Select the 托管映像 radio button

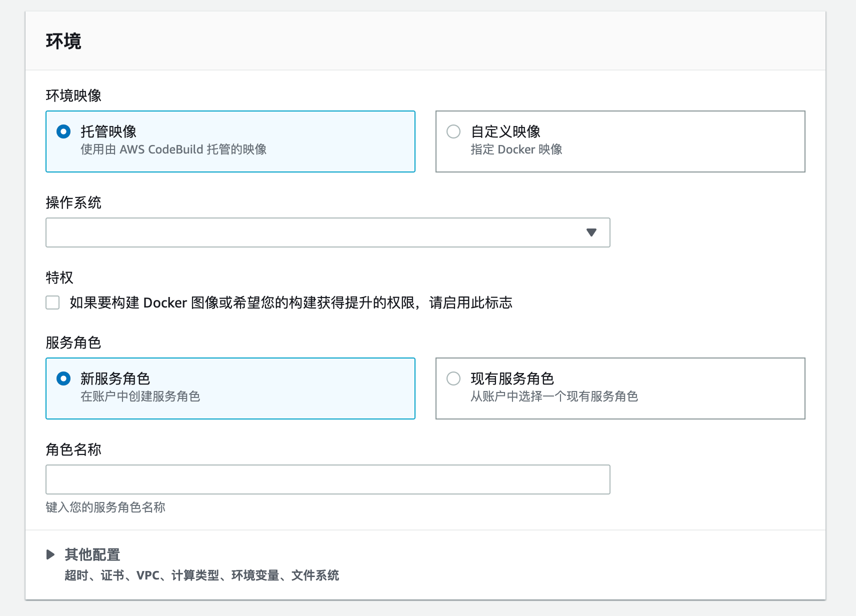[x=63, y=131]
